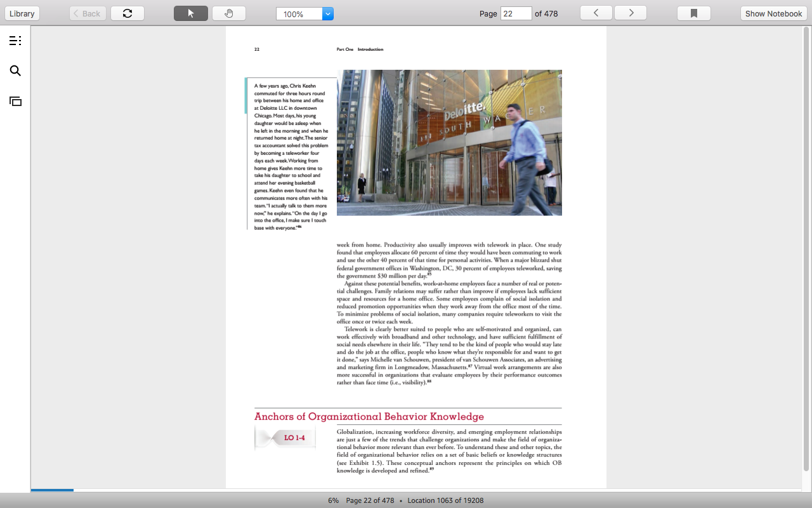This screenshot has height=508, width=812.
Task: Click 'Page 22 of 478' in status bar
Action: (370, 500)
